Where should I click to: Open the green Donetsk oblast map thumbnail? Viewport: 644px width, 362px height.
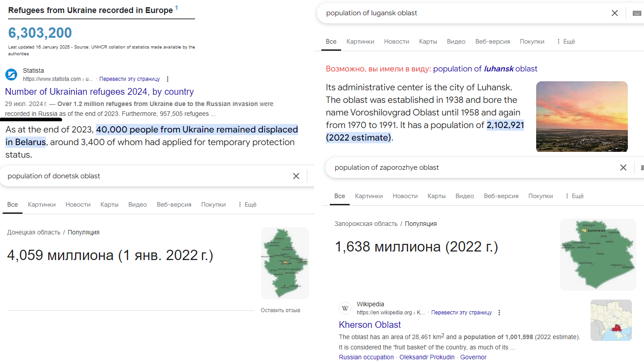pyautogui.click(x=285, y=263)
